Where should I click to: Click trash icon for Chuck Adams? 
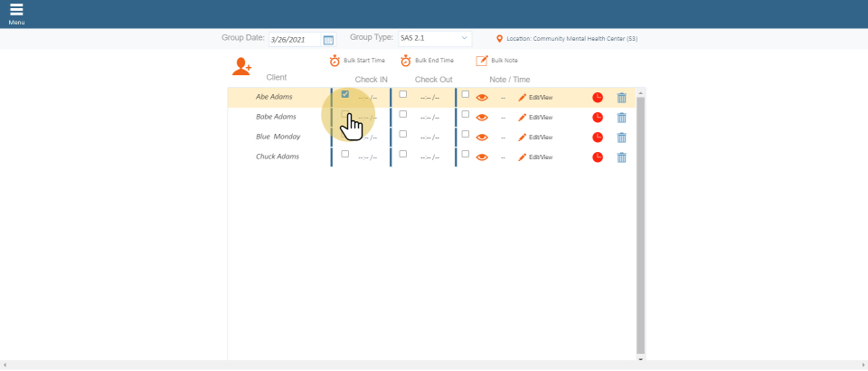click(x=621, y=157)
